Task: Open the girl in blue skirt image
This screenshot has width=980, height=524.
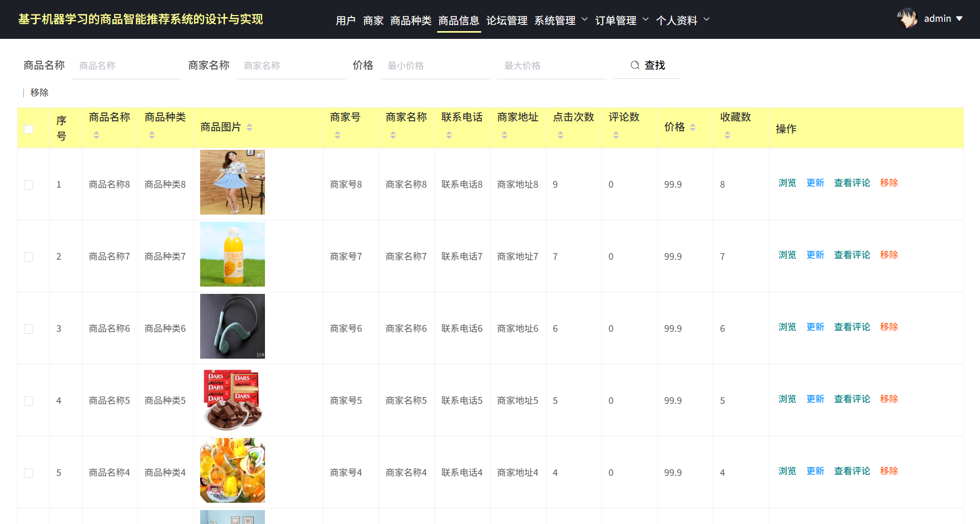Action: click(x=232, y=182)
